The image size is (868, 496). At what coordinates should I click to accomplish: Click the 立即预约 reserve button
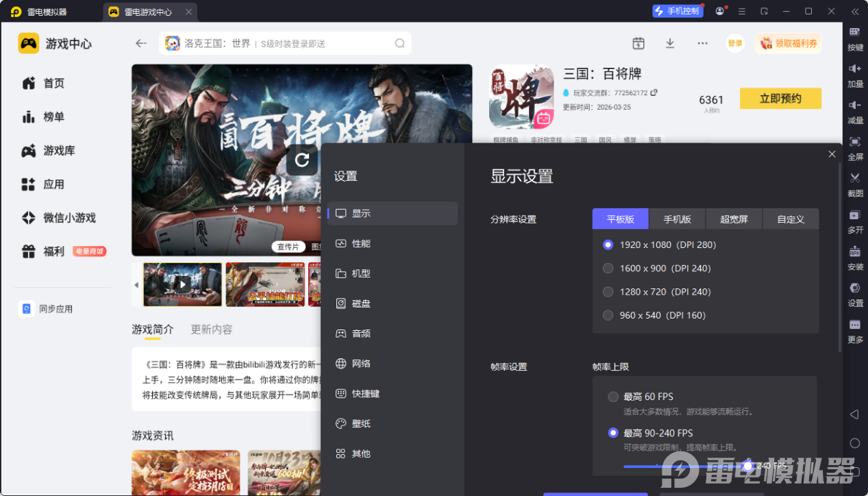tap(780, 98)
